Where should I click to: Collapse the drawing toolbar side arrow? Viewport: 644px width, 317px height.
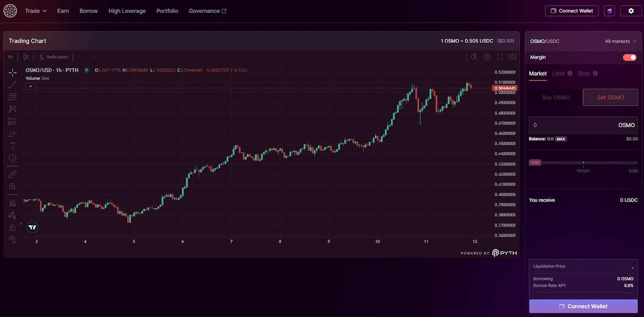[21, 224]
